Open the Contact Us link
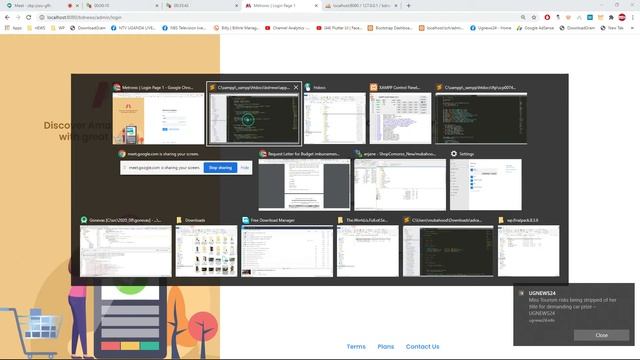Viewport: 640px width, 360px height. tap(422, 347)
